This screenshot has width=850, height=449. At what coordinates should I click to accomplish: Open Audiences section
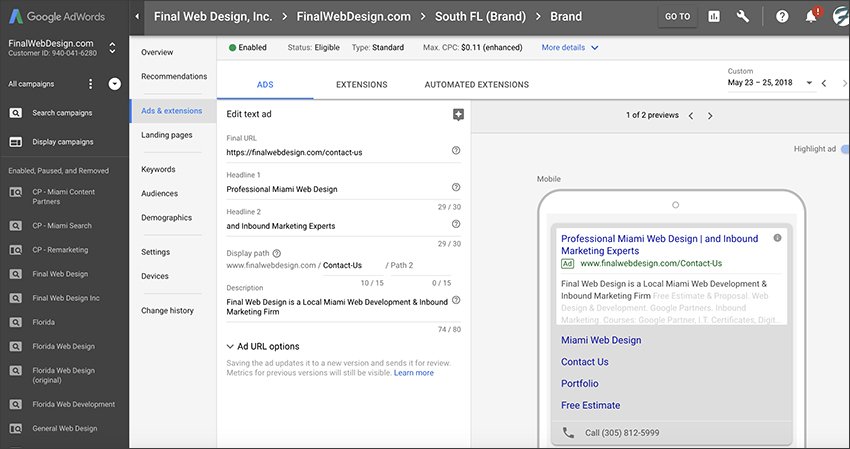point(159,194)
